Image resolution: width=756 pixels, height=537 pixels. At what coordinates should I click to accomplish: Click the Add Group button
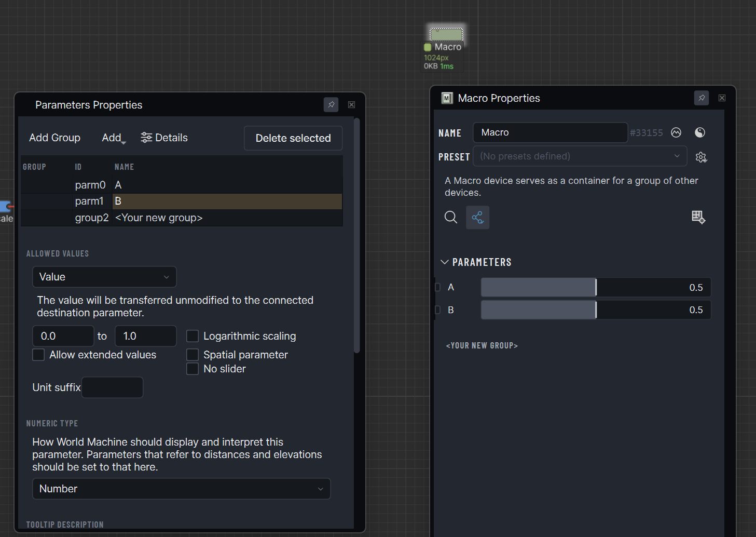[x=54, y=138]
